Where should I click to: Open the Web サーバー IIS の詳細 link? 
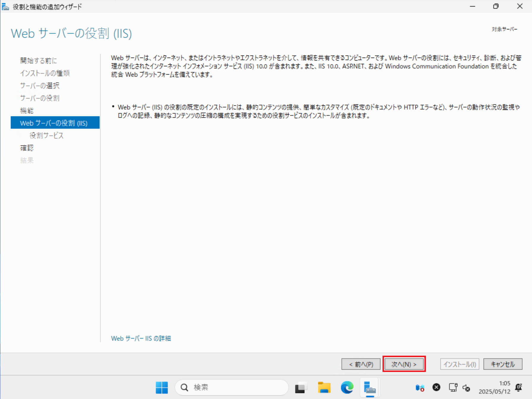141,338
